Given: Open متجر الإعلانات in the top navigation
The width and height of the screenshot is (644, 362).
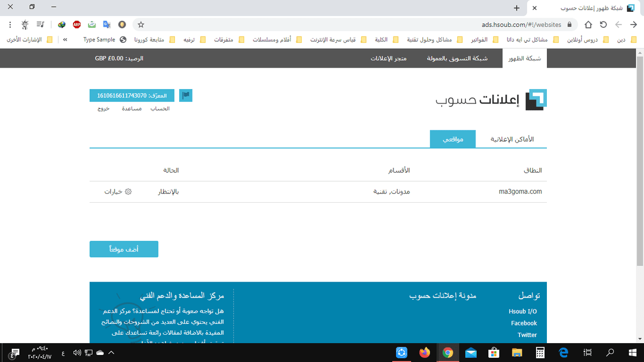Looking at the screenshot, I should click(x=389, y=58).
